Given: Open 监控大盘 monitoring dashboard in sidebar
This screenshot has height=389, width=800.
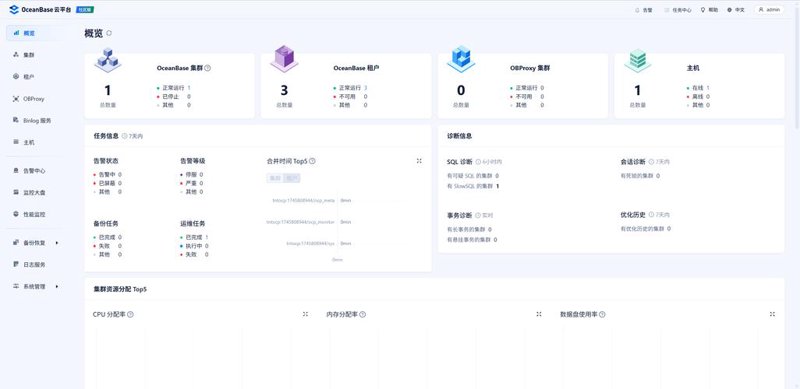Looking at the screenshot, I should click(29, 192).
